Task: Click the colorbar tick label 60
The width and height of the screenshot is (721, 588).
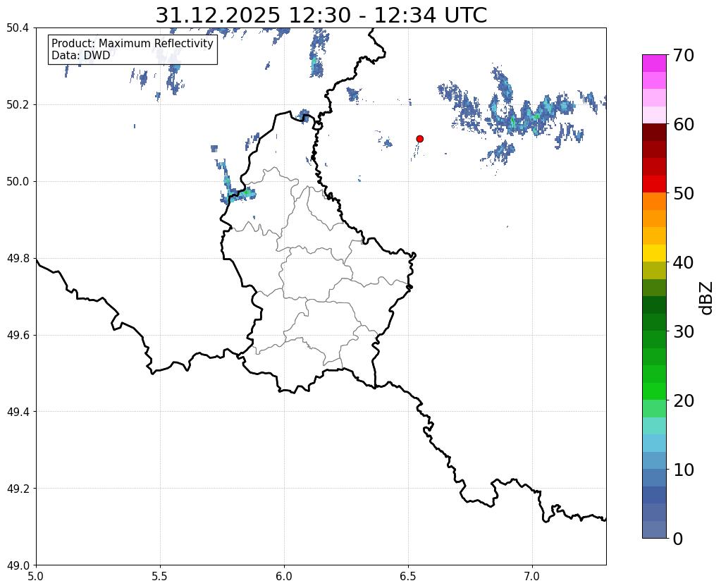Action: (684, 124)
